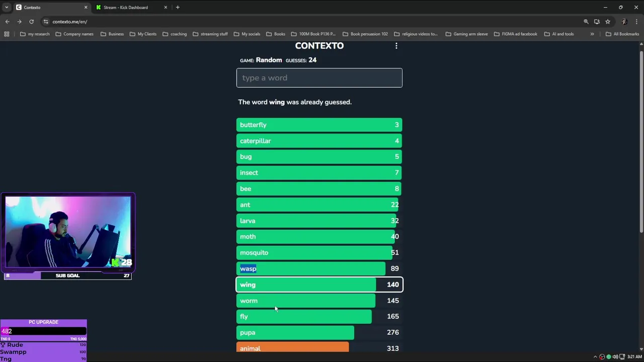Open the All Bookmarks folder
644x362 pixels.
pos(622,34)
